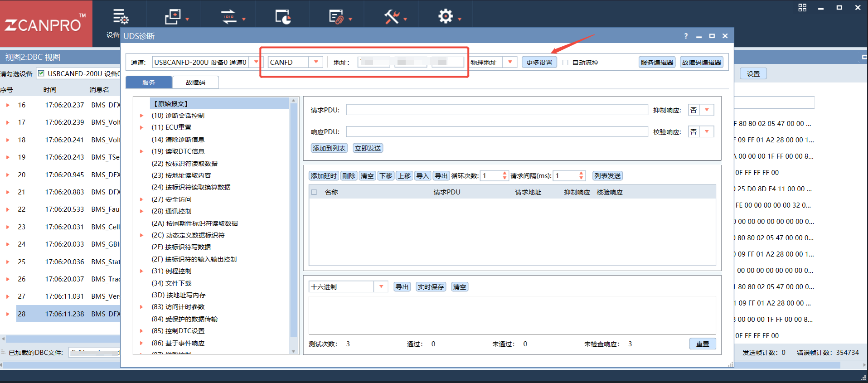This screenshot has height=383, width=868.
Task: Open the 通道 channel dropdown
Action: click(x=256, y=62)
